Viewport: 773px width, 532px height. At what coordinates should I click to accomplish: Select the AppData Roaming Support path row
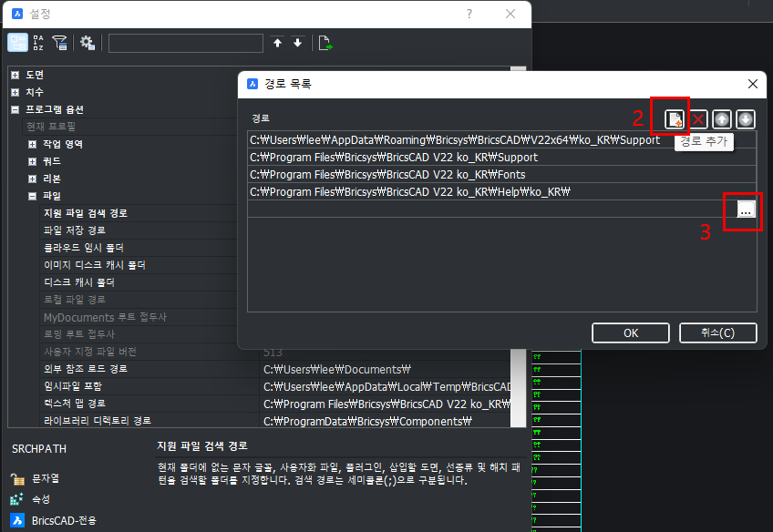pyautogui.click(x=502, y=140)
